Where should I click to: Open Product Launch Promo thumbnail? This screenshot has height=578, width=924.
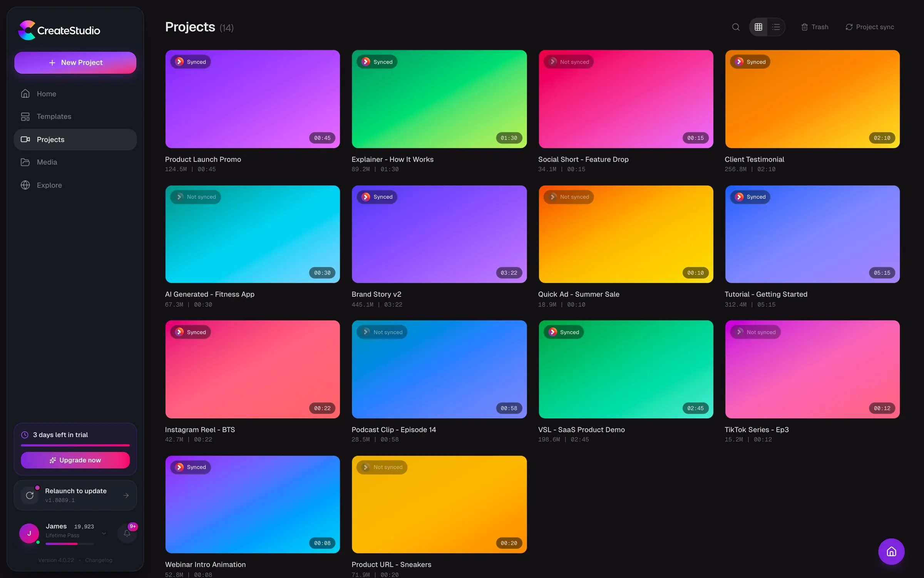[x=253, y=99]
